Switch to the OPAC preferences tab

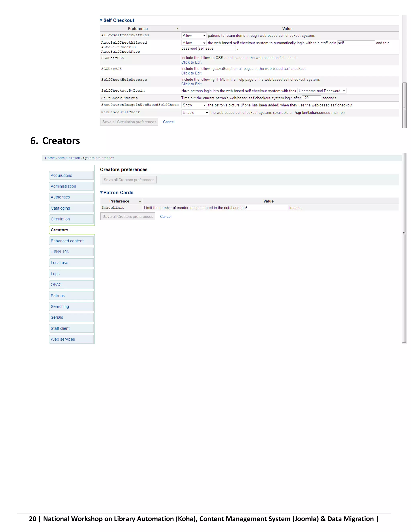[56, 284]
